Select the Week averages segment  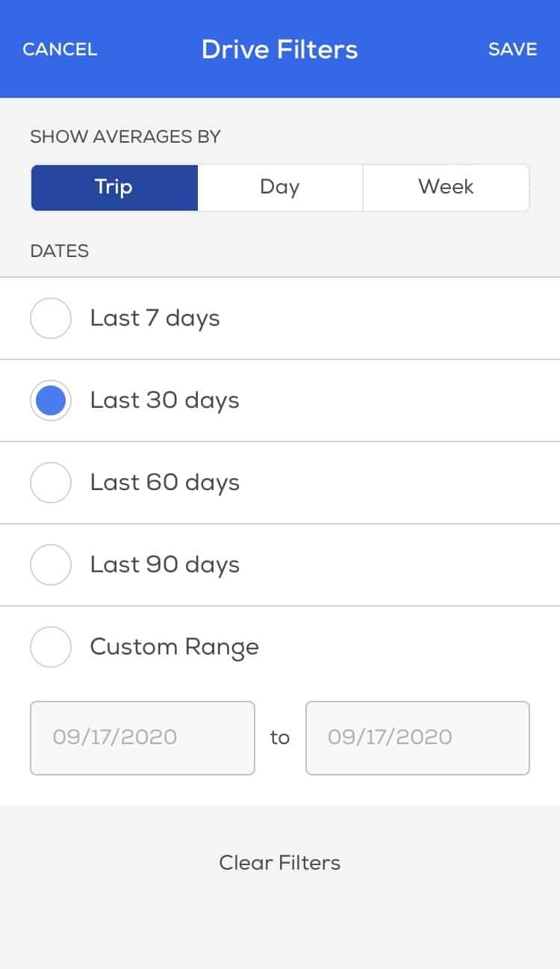pyautogui.click(x=446, y=187)
